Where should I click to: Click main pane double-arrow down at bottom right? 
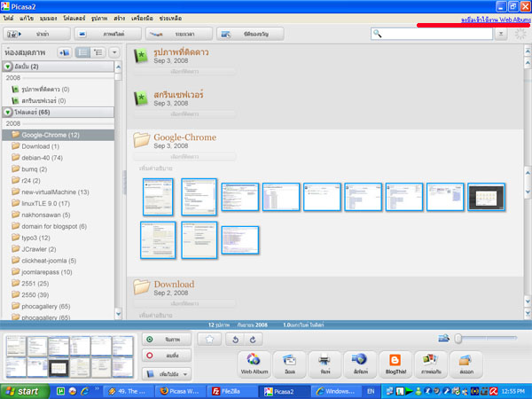tap(528, 313)
